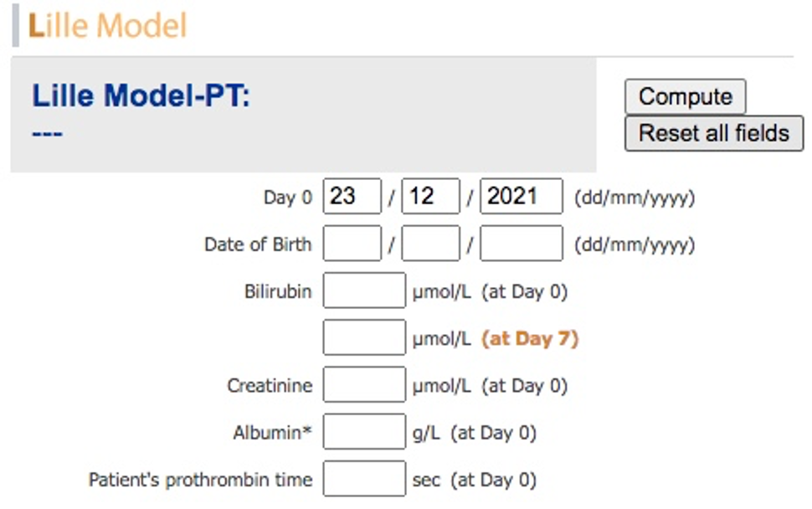Focus the Date of Birth year field
812x509 pixels.
tap(521, 243)
